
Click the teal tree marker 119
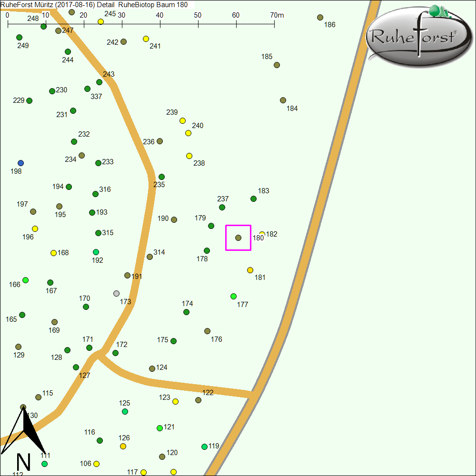tap(204, 446)
